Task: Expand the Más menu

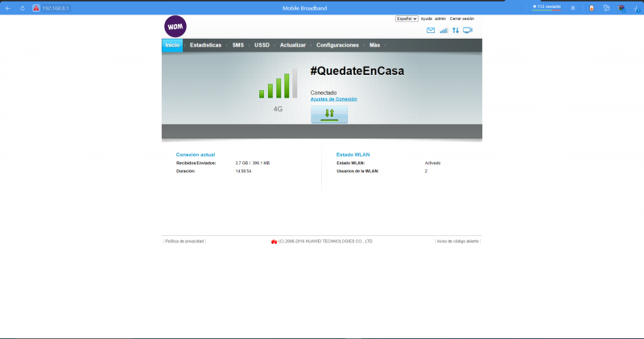Action: [x=375, y=45]
